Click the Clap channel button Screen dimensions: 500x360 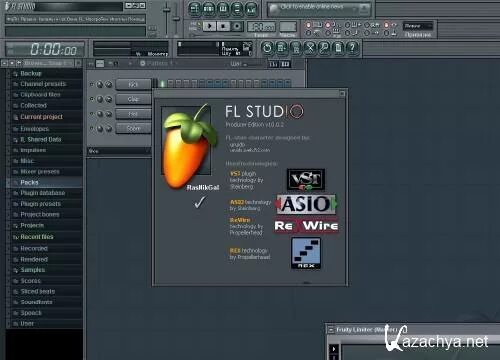pyautogui.click(x=133, y=99)
